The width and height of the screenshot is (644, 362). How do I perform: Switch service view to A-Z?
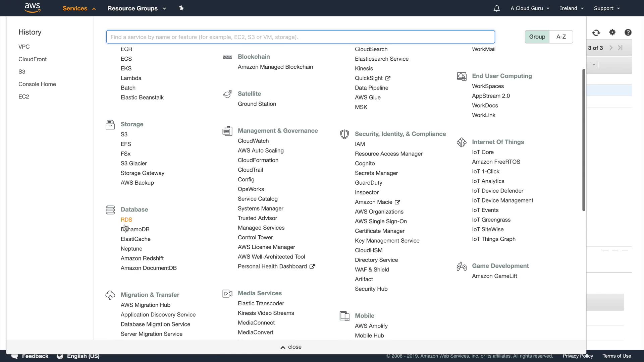[561, 37]
